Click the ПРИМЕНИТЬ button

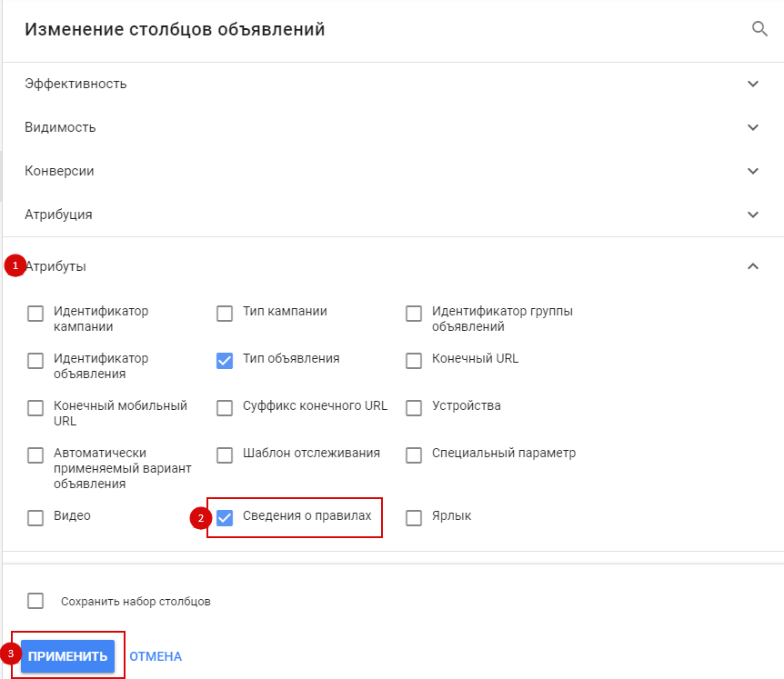[x=67, y=656]
